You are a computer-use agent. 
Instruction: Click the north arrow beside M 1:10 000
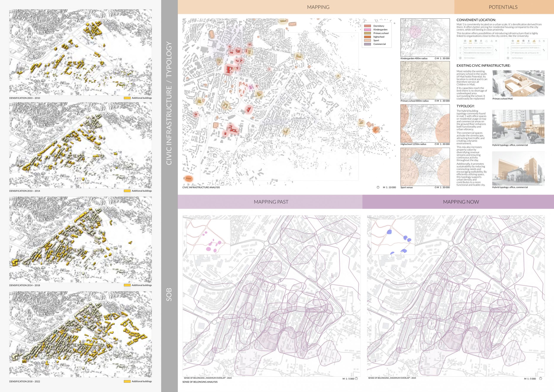click(x=378, y=187)
